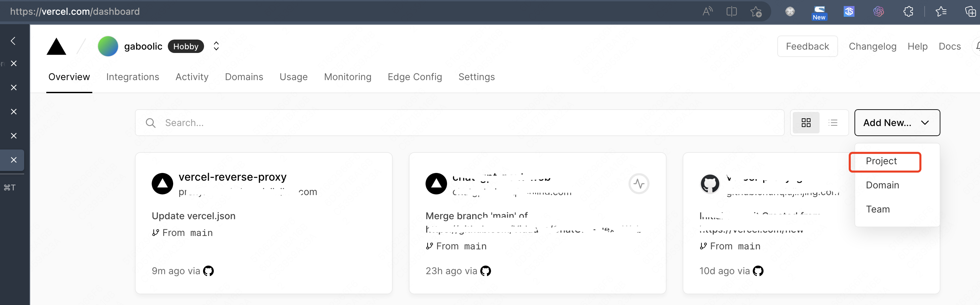Open the Help link
The image size is (980, 305).
pos(917,46)
